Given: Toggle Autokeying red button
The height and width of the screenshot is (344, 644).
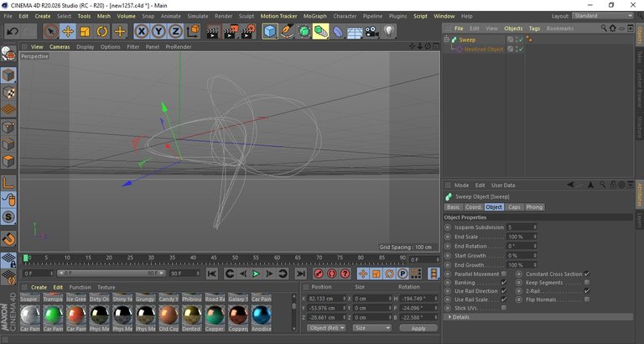Looking at the screenshot, I should click(x=332, y=274).
